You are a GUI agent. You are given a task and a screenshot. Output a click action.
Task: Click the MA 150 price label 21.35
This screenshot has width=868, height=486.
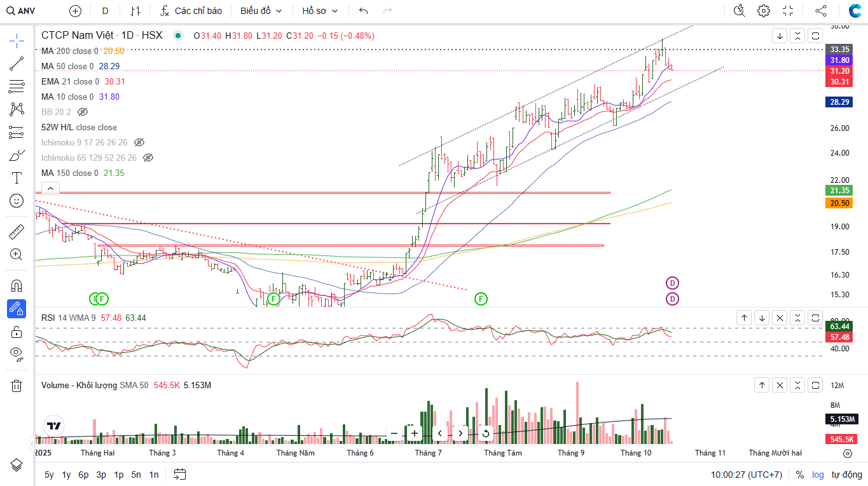[x=839, y=190]
